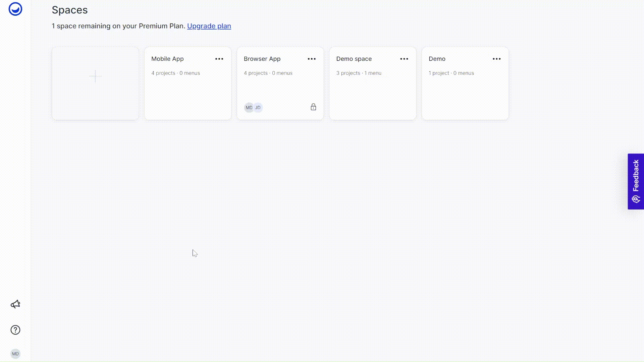The height and width of the screenshot is (362, 644).
Task: Click the plus icon to add space
Action: 95,76
